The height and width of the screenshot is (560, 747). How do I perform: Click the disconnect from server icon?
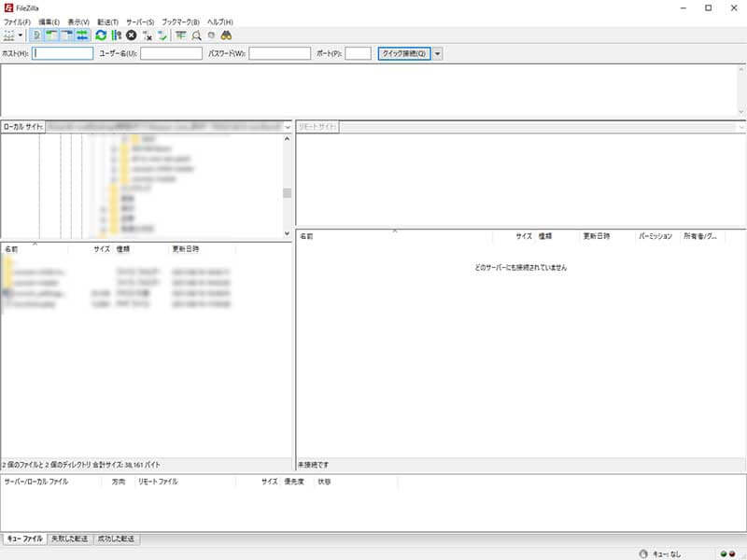(x=148, y=35)
